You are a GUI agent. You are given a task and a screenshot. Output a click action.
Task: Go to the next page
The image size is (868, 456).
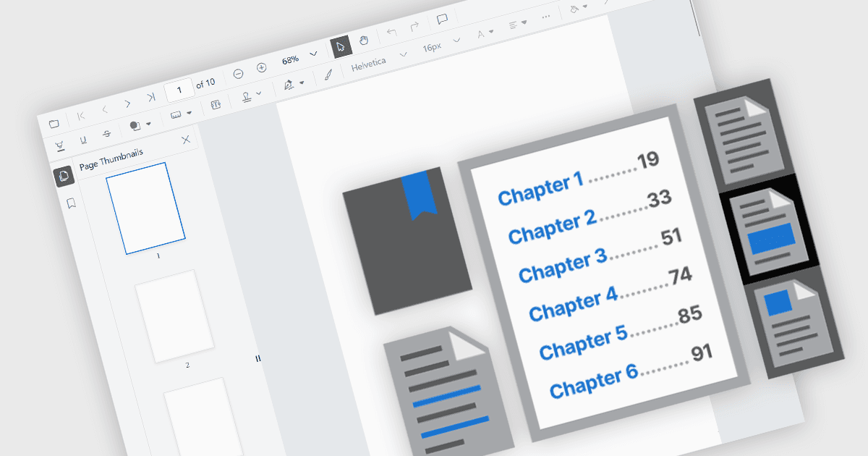tap(127, 104)
